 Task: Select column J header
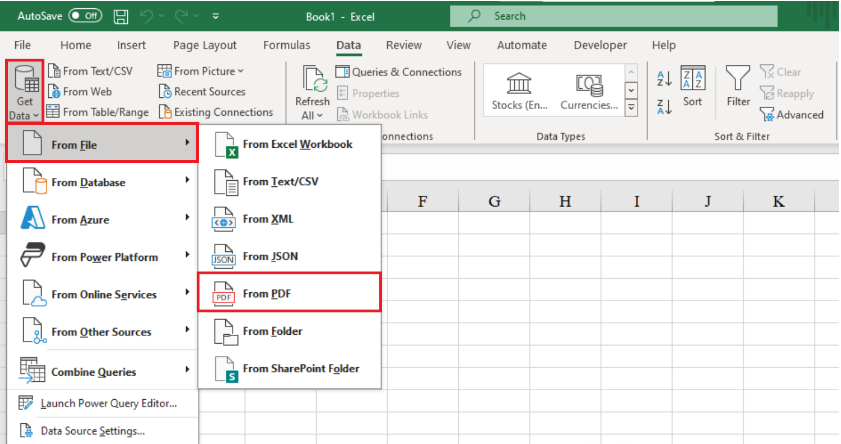click(707, 202)
